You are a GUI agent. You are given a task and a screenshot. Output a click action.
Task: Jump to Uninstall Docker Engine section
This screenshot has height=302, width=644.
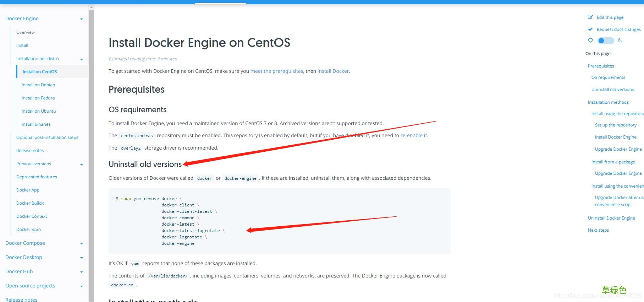(611, 218)
